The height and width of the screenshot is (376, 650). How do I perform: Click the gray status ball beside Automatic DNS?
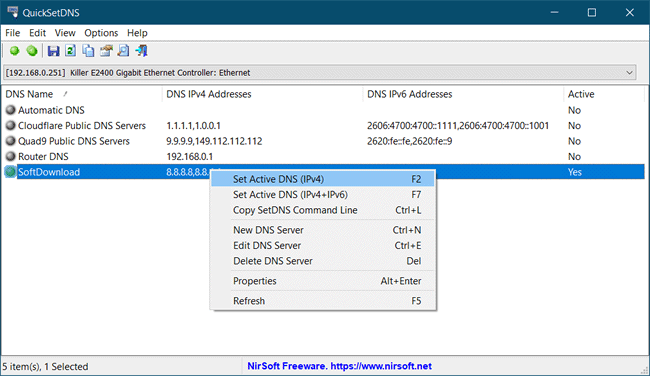(x=11, y=110)
